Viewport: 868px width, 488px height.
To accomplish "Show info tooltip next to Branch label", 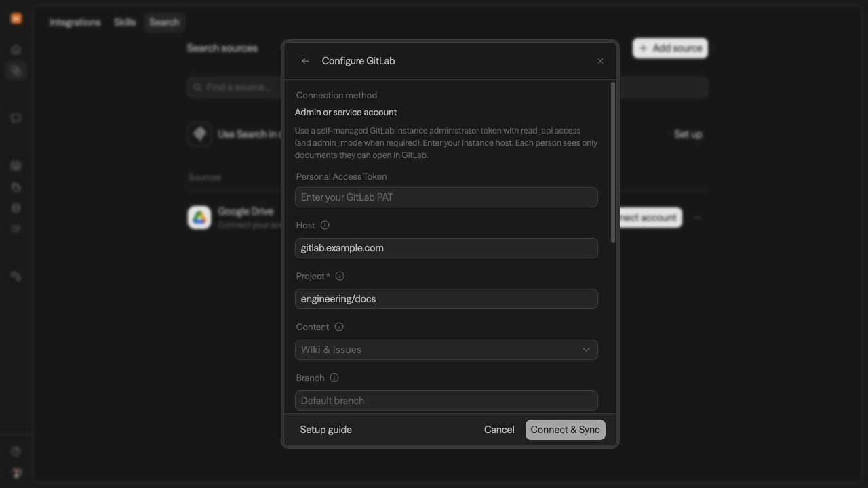I will tap(334, 378).
